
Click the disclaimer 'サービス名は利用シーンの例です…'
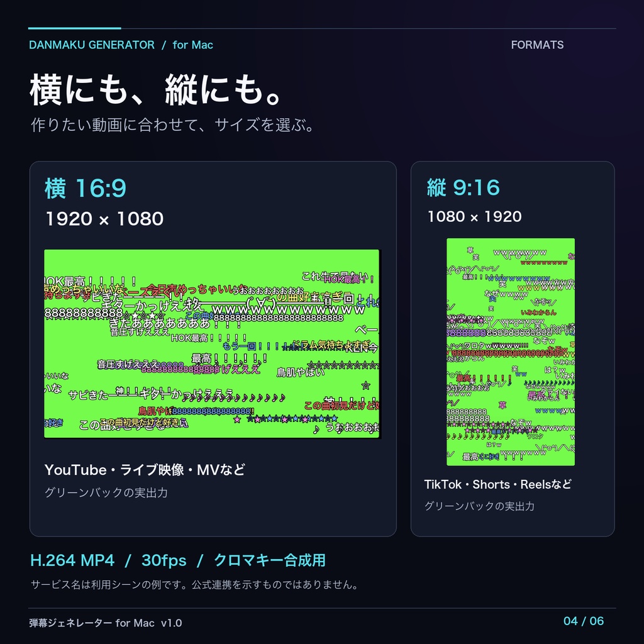click(195, 584)
